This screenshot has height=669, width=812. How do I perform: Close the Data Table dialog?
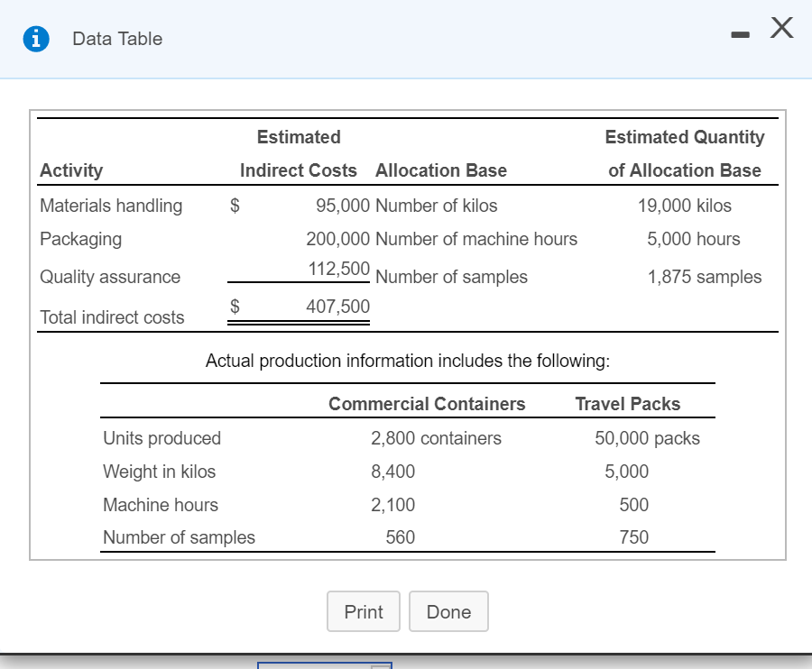(x=780, y=28)
